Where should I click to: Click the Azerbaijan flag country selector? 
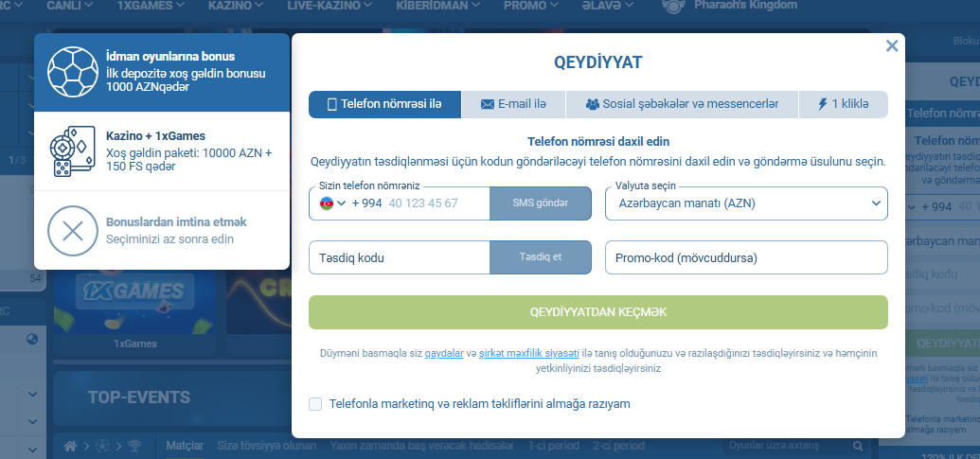click(328, 203)
